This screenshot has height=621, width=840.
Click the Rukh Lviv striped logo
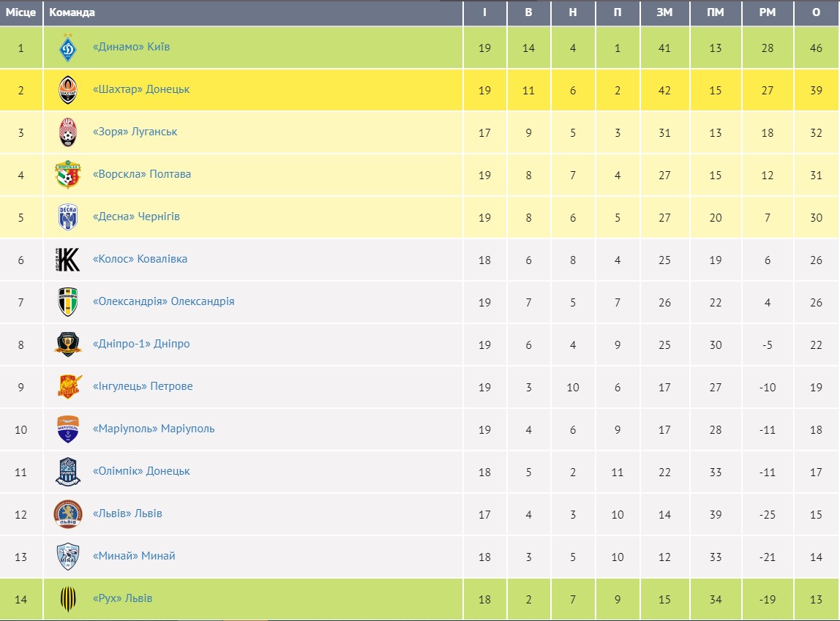(68, 599)
